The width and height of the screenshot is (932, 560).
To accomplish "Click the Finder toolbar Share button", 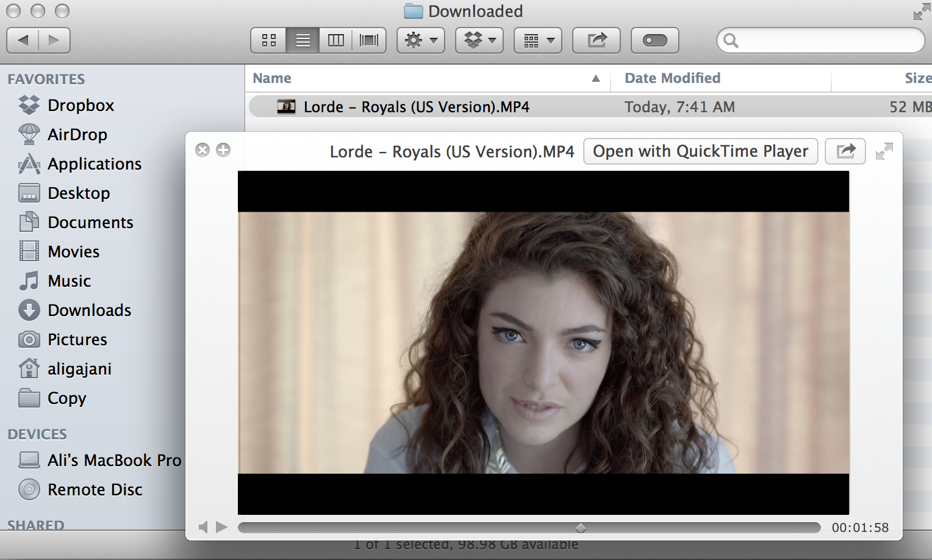I will 597,40.
